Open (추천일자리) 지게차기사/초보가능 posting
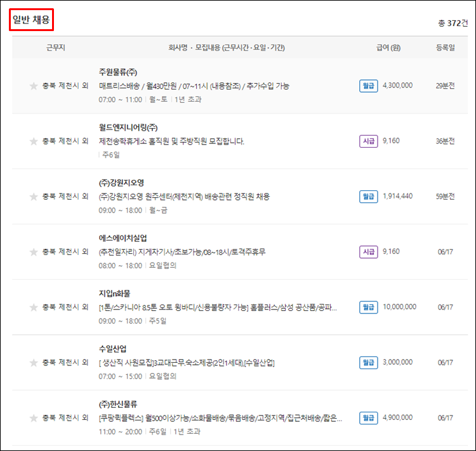Screen dimensions: 476x451 (182, 252)
